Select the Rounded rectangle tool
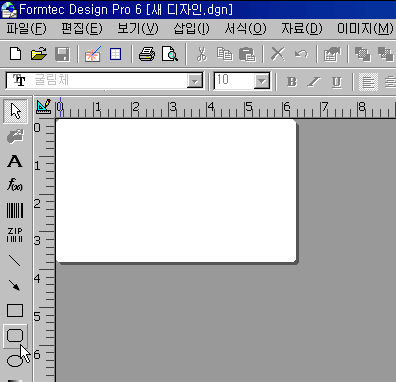This screenshot has height=382, width=396. click(15, 336)
